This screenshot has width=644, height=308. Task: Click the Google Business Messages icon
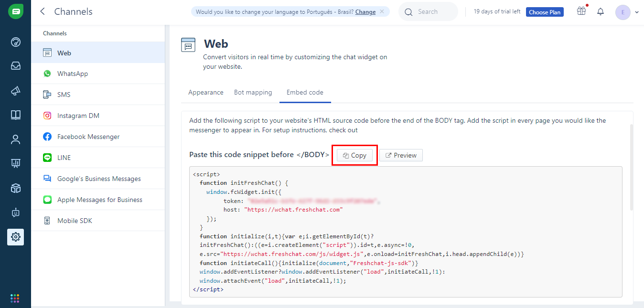click(x=47, y=179)
